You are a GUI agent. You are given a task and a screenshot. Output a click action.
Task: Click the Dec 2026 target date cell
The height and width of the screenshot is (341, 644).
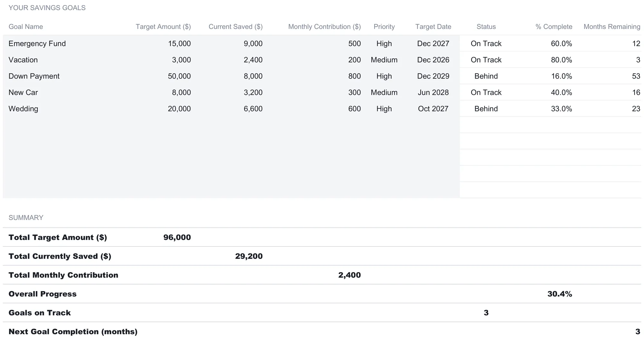pos(433,60)
